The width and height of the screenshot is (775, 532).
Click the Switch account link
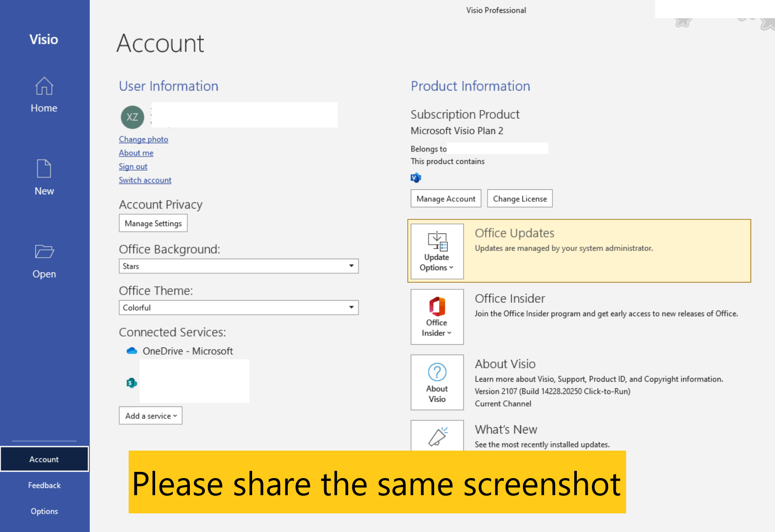pyautogui.click(x=145, y=180)
